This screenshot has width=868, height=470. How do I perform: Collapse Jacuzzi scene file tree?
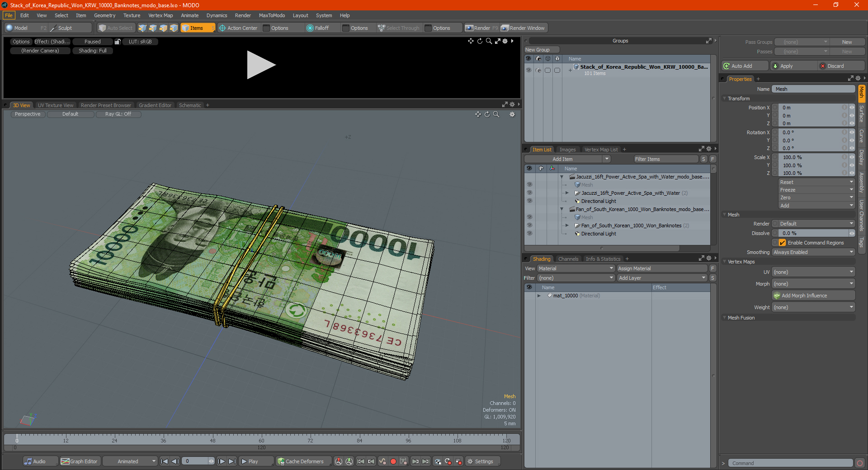click(561, 177)
